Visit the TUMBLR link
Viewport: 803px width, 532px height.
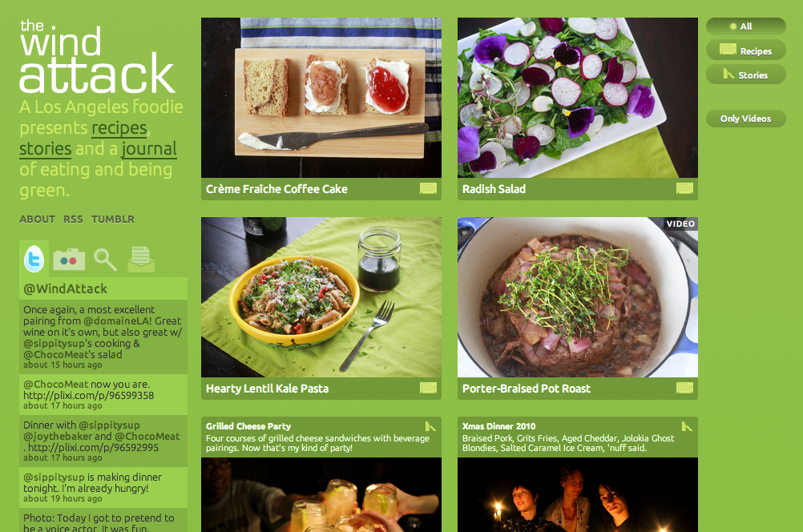(113, 220)
